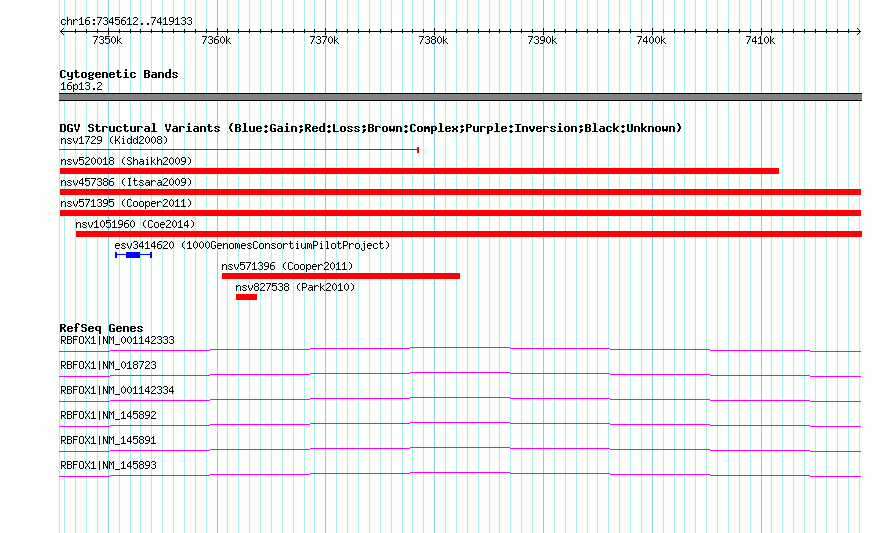The height and width of the screenshot is (533, 890).
Task: Open the nsv827538 (Park2010) label
Action: coord(295,287)
